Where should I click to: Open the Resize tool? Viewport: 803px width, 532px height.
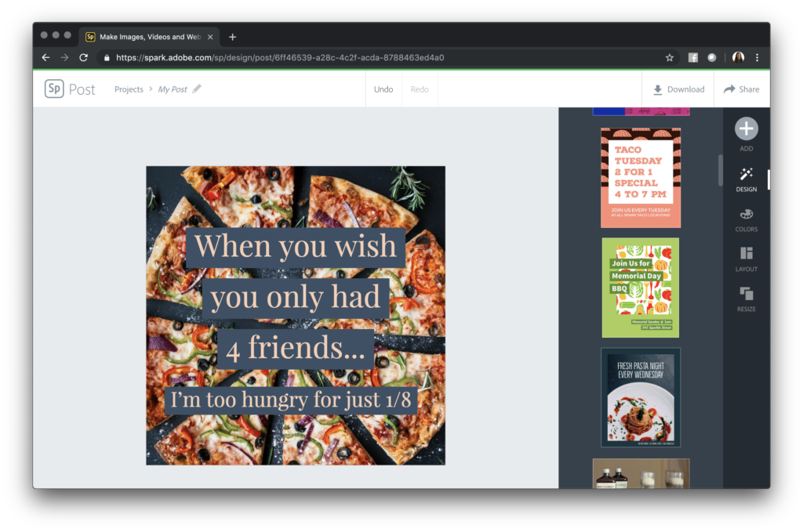coord(746,294)
